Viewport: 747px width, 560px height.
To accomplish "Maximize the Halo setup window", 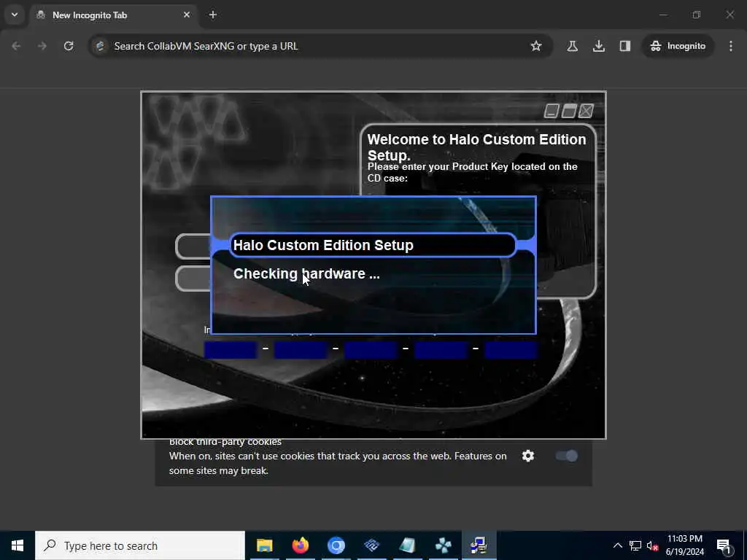I will 569,111.
